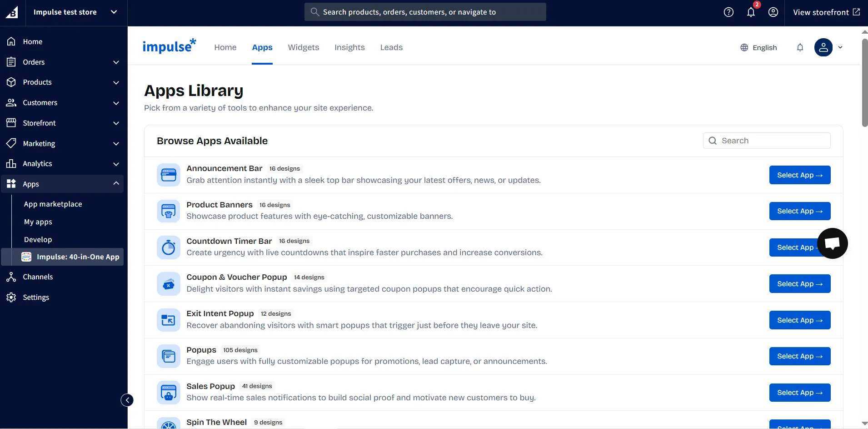The width and height of the screenshot is (868, 429).
Task: Click the Announcement Bar app icon
Action: click(169, 175)
